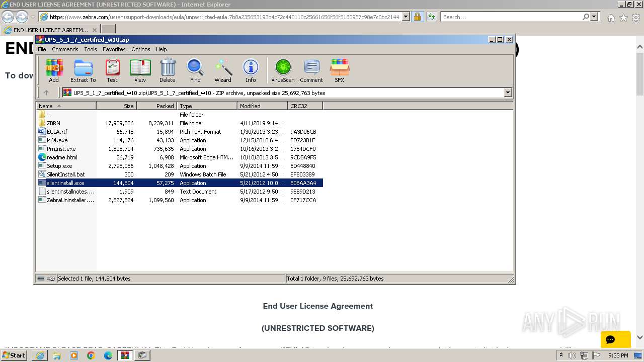
Task: Click the zebra.com URL address field
Action: 224,17
